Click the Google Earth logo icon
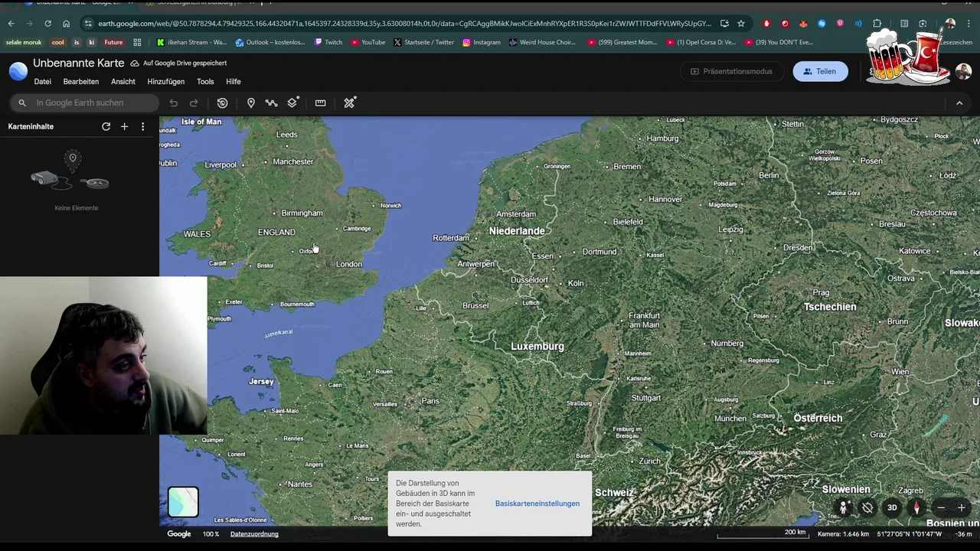Screen dimensions: 980x551 click(x=18, y=71)
